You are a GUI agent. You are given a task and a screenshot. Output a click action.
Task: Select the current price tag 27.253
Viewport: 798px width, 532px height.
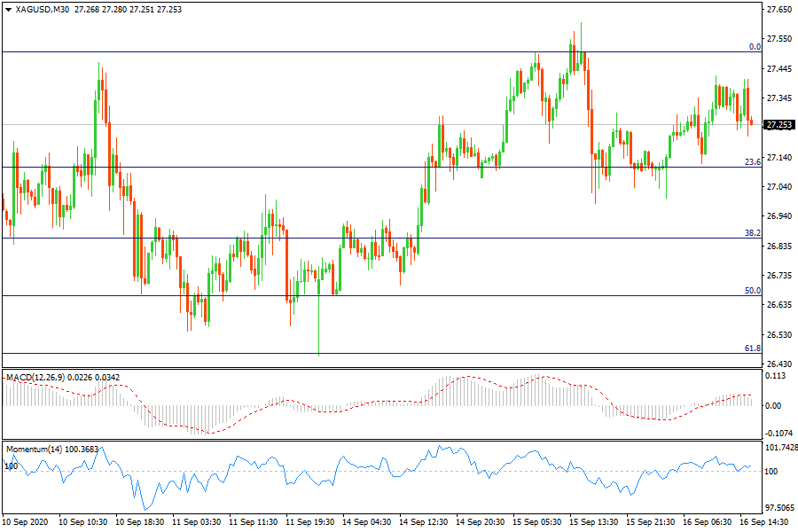coord(778,125)
